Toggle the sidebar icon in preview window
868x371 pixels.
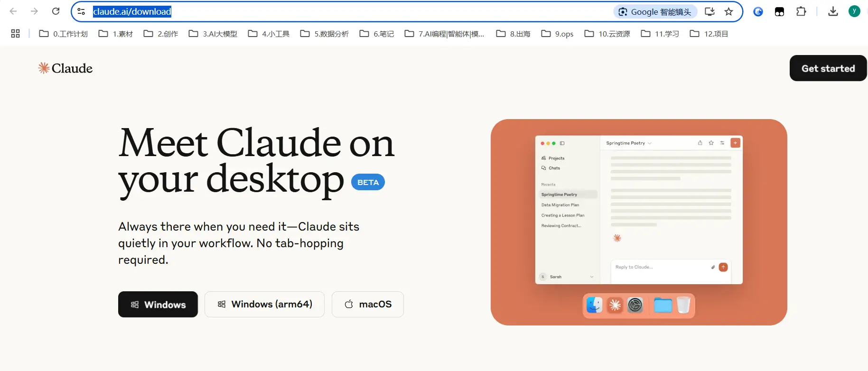(562, 143)
